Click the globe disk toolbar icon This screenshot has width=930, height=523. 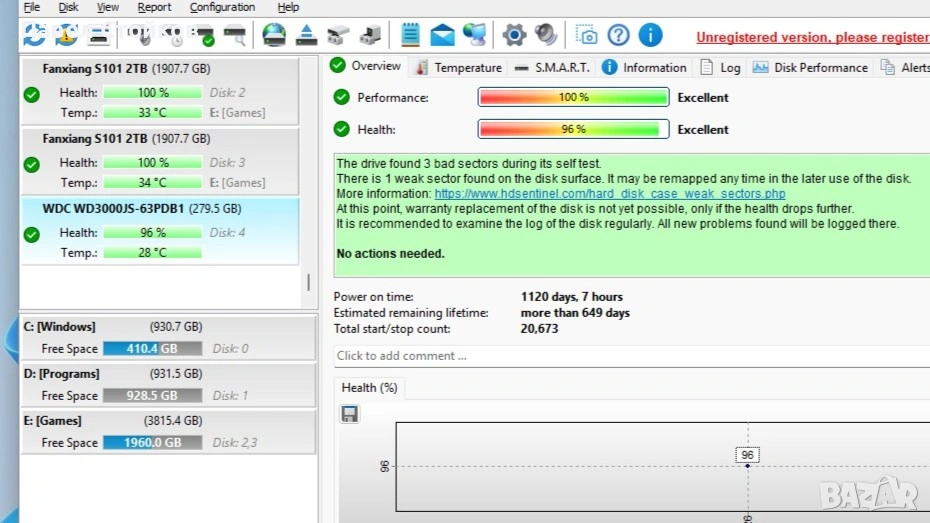point(273,36)
